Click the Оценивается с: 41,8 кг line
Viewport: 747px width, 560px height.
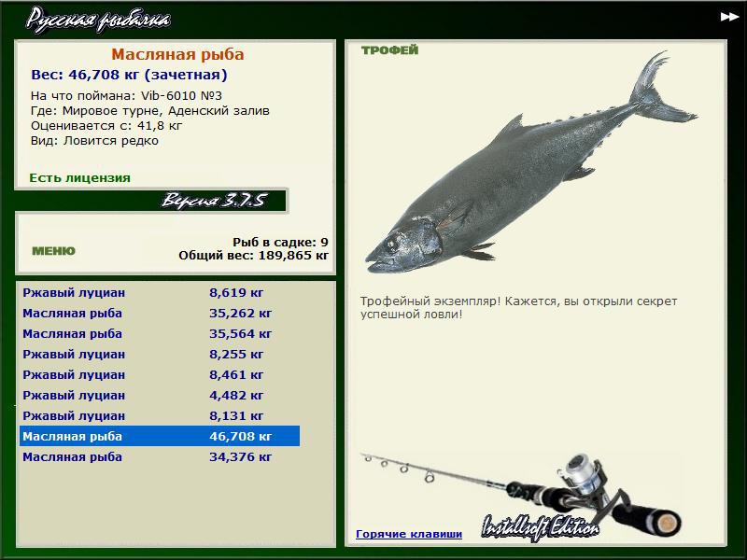coord(106,126)
